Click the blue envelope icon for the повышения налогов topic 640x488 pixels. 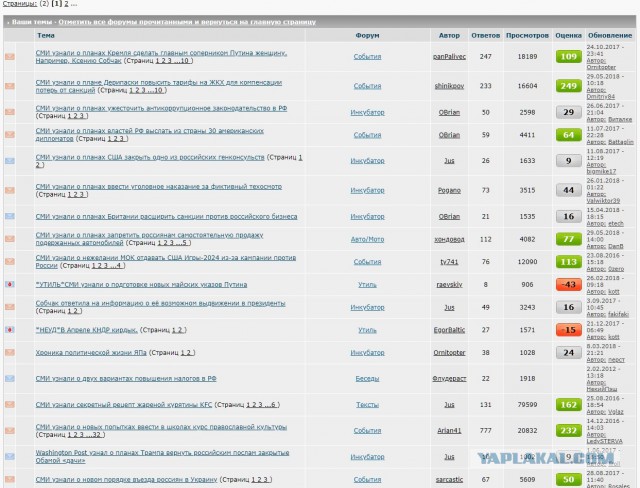(10, 379)
